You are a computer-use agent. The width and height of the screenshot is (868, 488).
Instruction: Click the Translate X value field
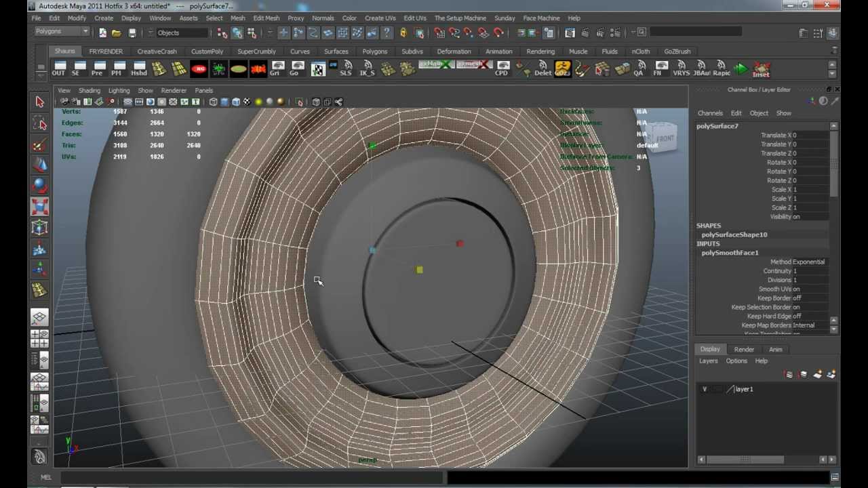coord(810,135)
